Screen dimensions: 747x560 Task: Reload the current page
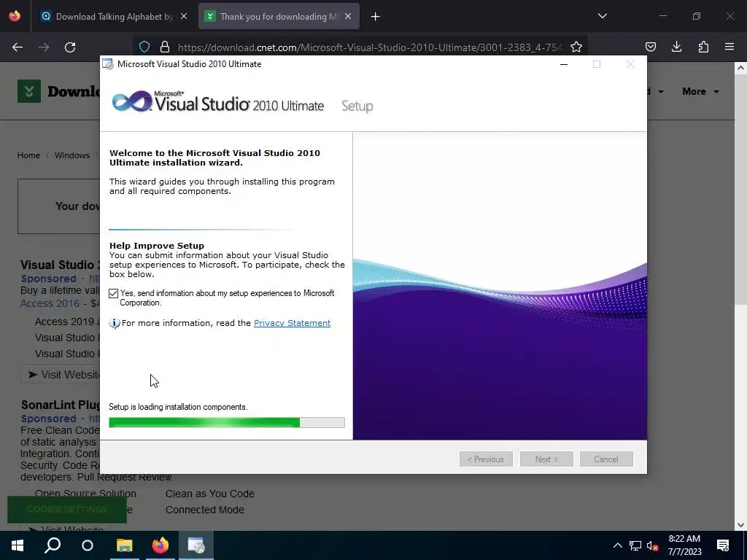70,47
